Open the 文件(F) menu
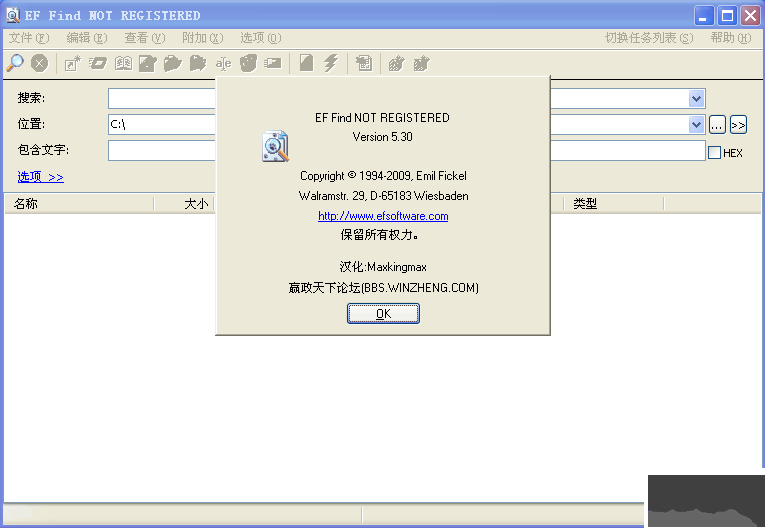The image size is (765, 528). click(x=29, y=38)
